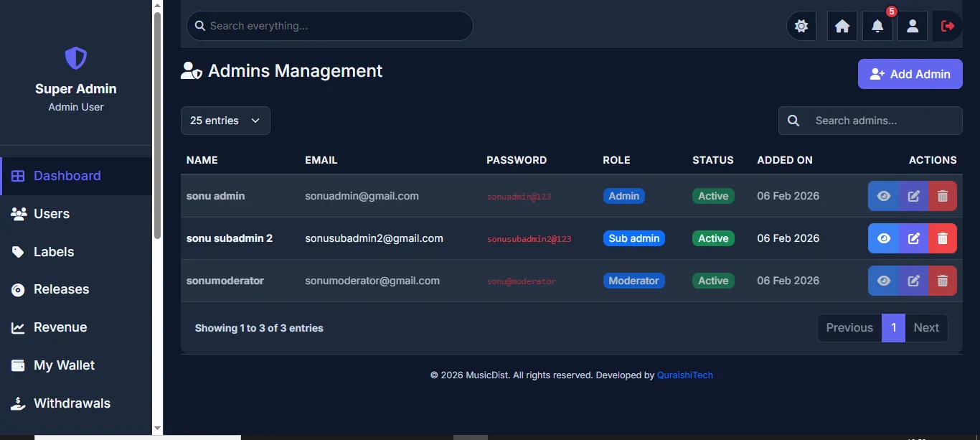Sort by the ADDED ON column header
The width and height of the screenshot is (980, 440).
tap(785, 160)
